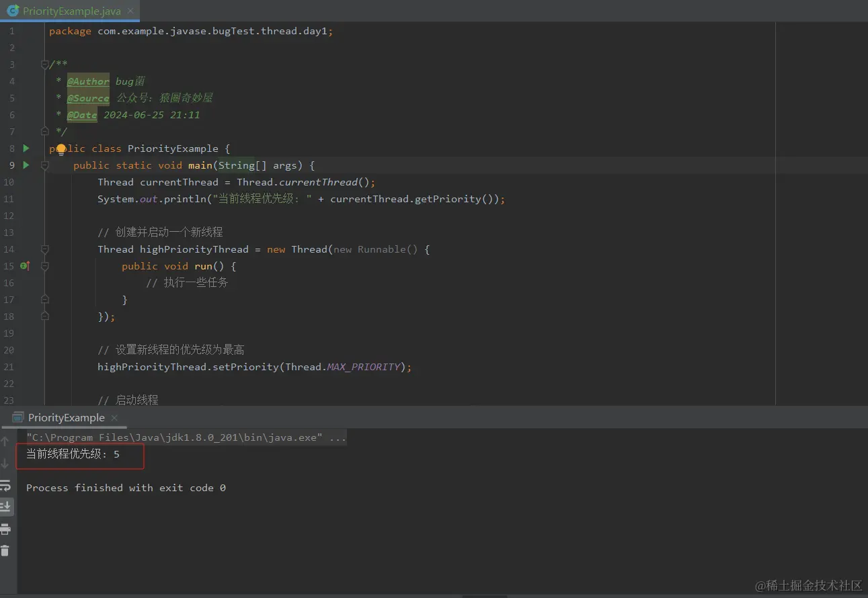Click the fold end marker at line 18
The image size is (868, 598).
[45, 316]
